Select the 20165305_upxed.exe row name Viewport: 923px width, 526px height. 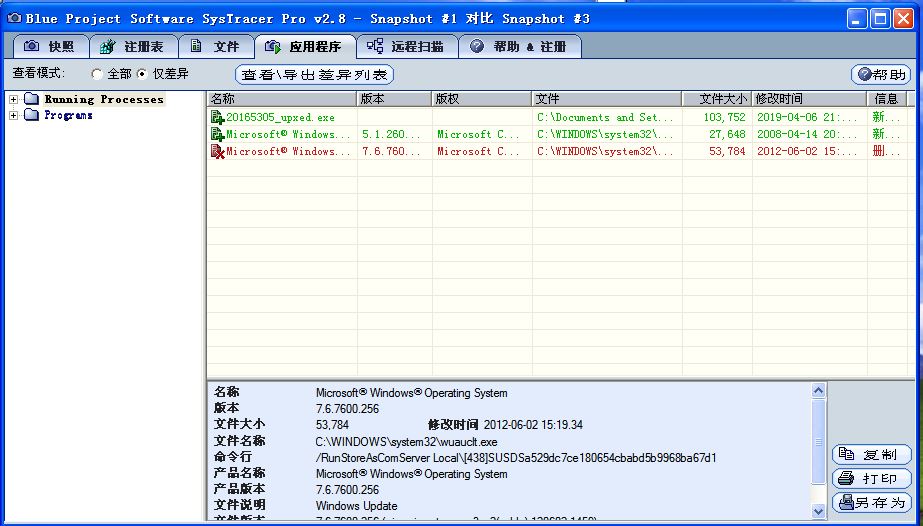click(280, 118)
